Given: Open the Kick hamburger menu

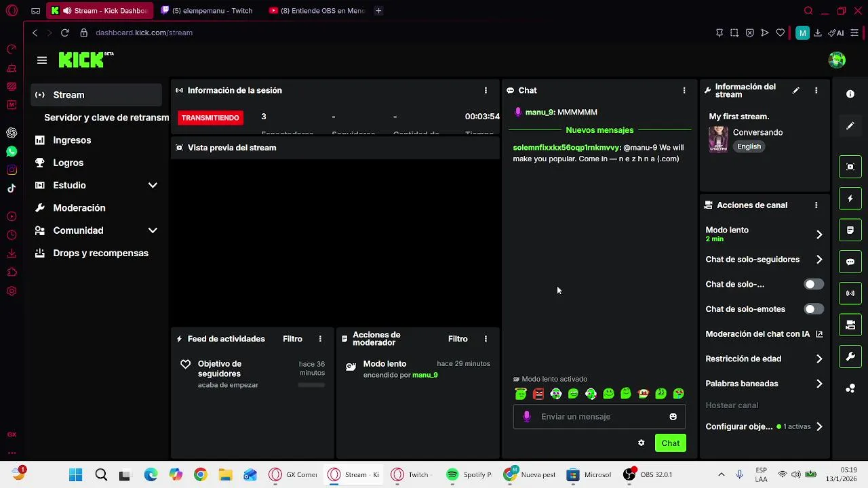Looking at the screenshot, I should tap(42, 60).
